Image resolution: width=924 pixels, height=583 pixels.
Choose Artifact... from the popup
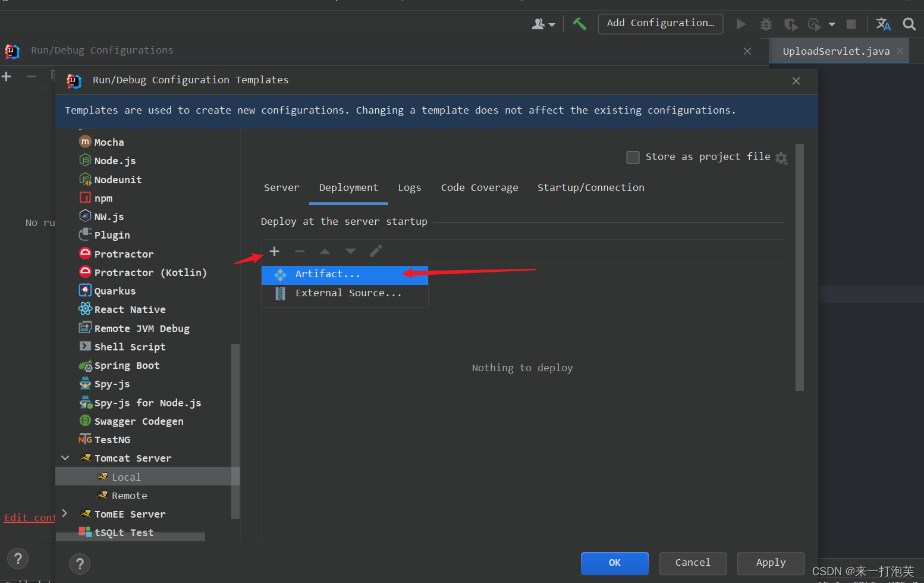tap(345, 274)
